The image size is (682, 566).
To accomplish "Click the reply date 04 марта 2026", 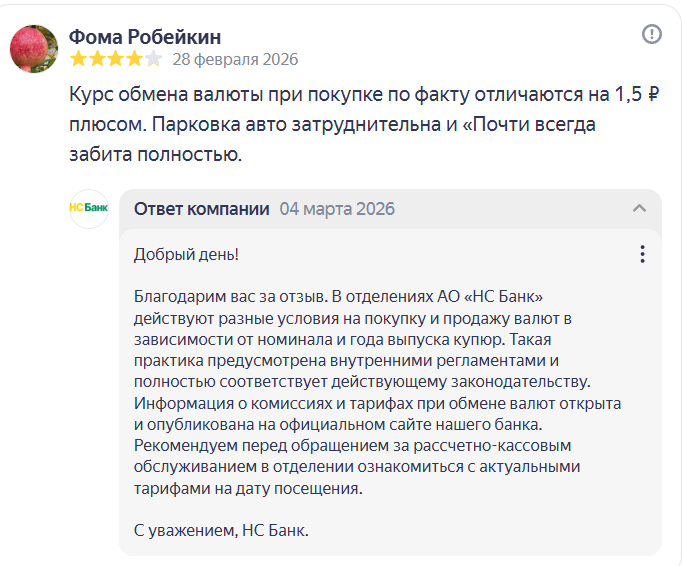I will pos(337,208).
